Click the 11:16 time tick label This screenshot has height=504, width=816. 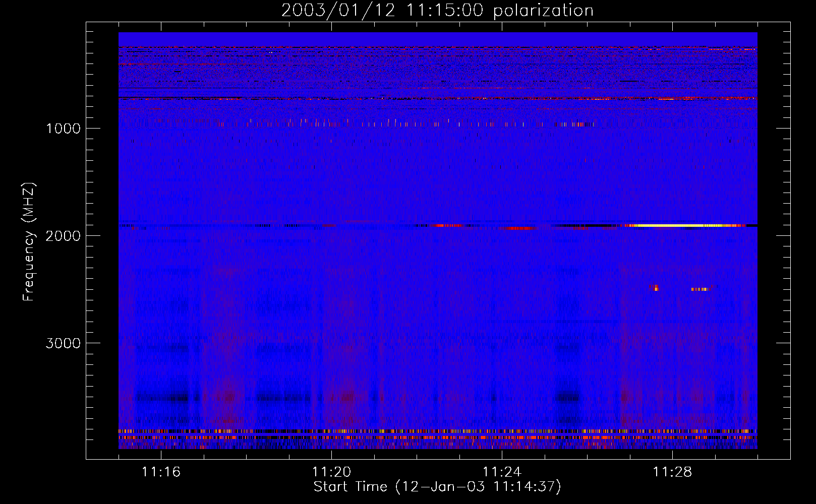(161, 472)
